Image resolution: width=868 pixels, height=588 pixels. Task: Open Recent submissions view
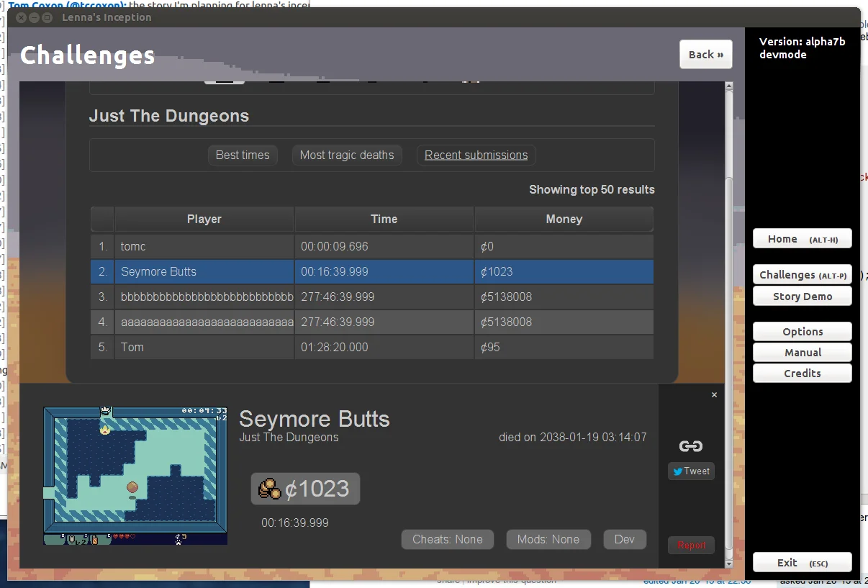point(476,155)
